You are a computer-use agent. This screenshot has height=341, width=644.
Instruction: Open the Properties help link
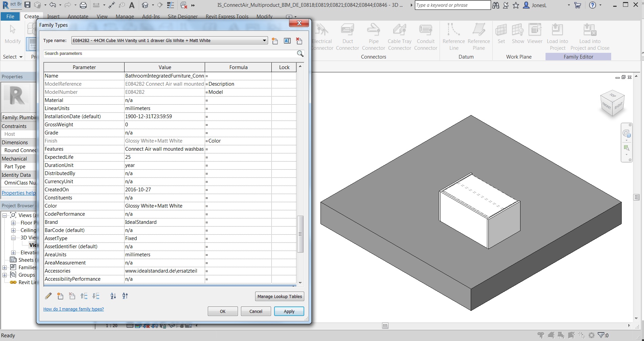(19, 193)
